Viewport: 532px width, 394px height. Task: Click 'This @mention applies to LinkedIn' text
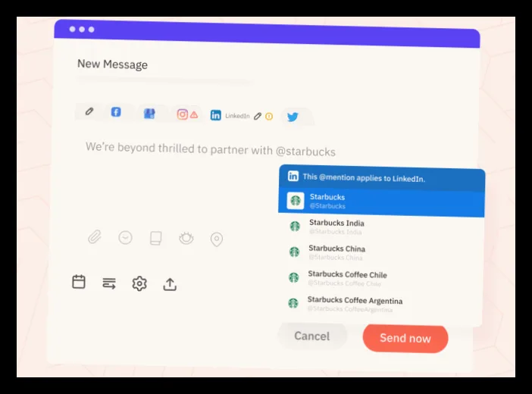(x=364, y=177)
